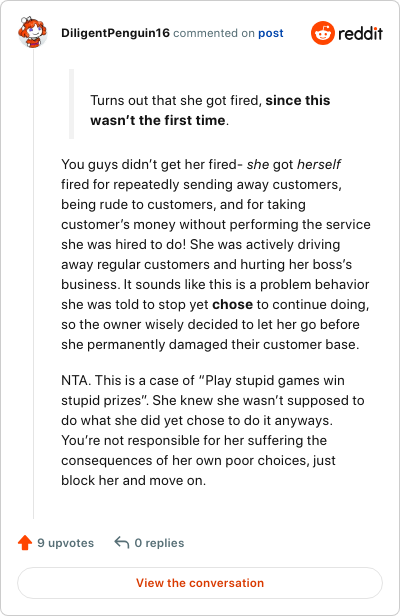Click the vertical comment thread line
The image size is (400, 616).
[33, 283]
